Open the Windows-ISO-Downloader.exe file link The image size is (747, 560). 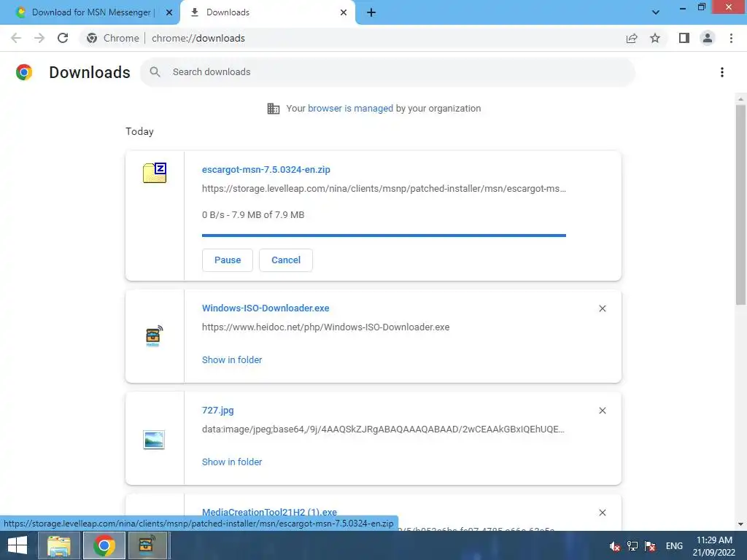point(266,308)
